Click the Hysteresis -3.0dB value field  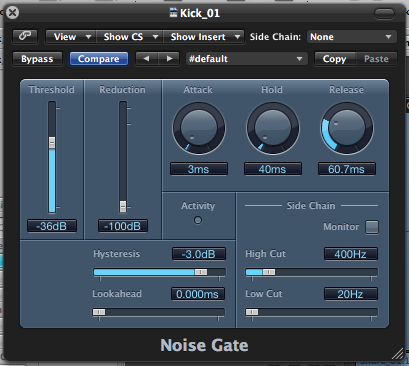[199, 254]
